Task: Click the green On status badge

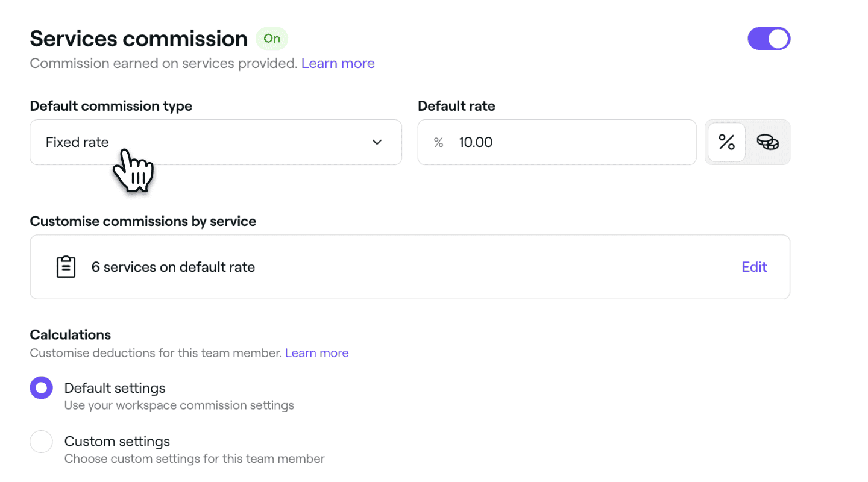Action: pos(272,39)
